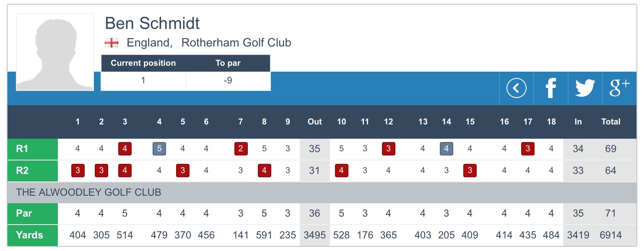644x251 pixels.
Task: Click Rotherham Golf Club text
Action: (236, 43)
